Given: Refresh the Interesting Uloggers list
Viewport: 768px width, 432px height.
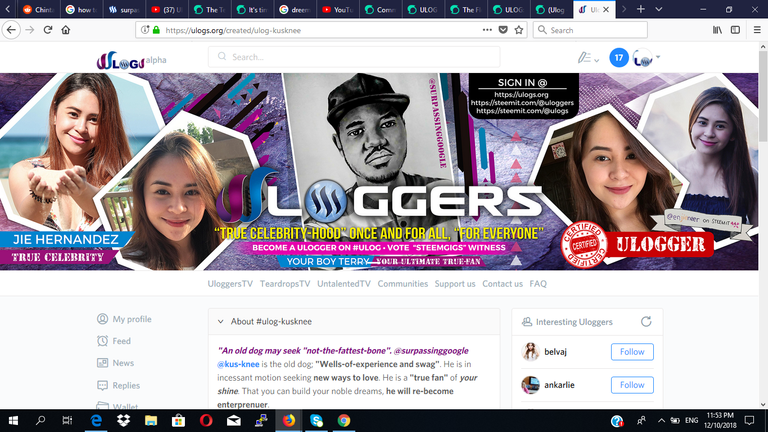Looking at the screenshot, I should [x=646, y=322].
